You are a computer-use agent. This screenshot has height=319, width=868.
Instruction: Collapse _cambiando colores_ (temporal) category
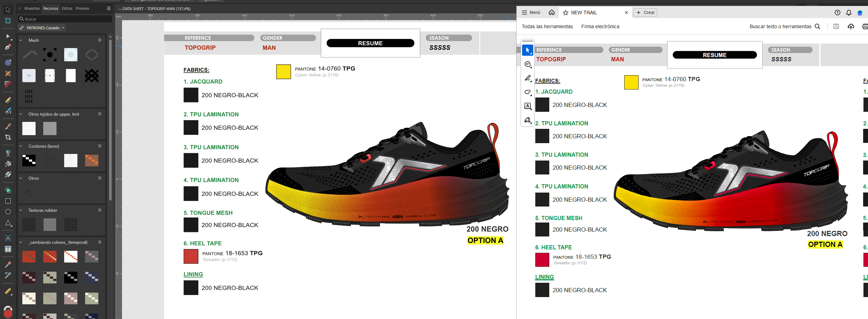click(21, 242)
